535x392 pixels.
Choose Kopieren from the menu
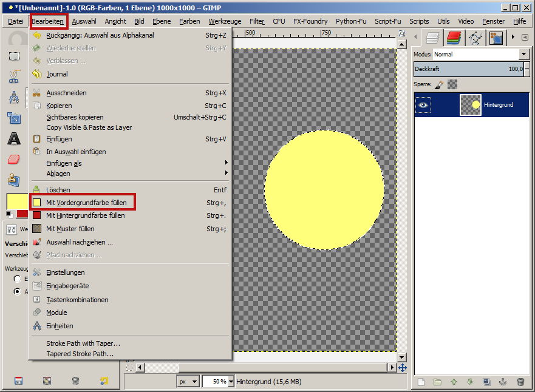point(129,106)
